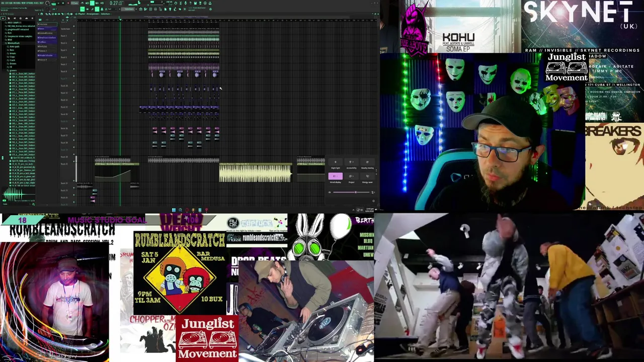Open the Sidechain pattern selector dropdown
644x362 pixels.
pyautogui.click(x=128, y=9)
